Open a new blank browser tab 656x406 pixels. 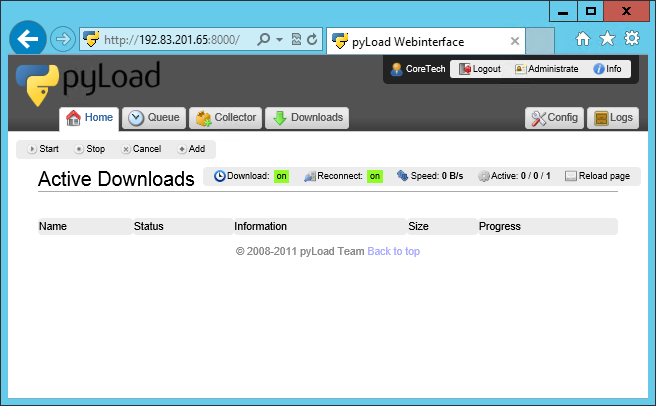(540, 41)
